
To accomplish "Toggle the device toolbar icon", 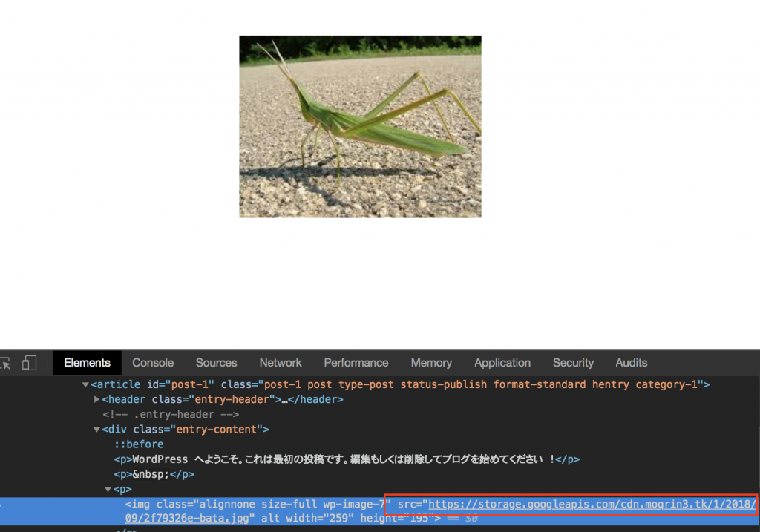I will (29, 363).
